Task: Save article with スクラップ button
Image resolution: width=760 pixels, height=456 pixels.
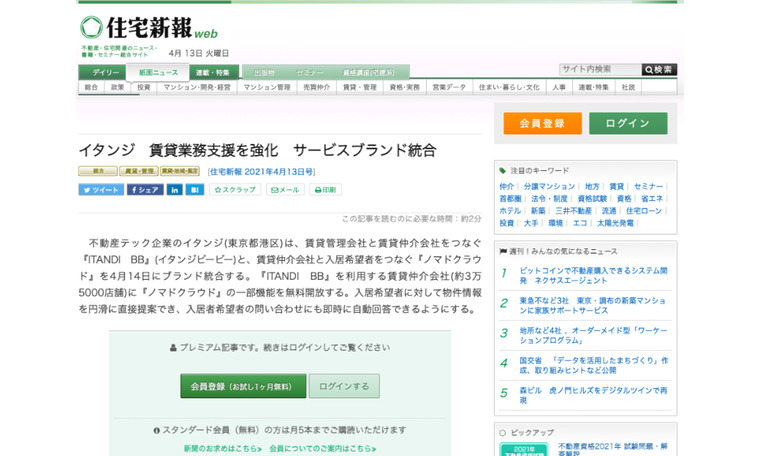Action: 234,189
